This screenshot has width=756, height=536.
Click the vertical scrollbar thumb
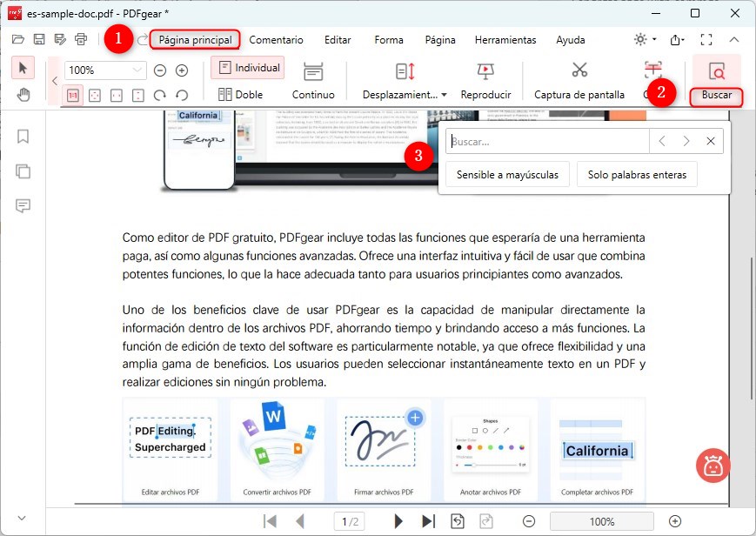pyautogui.click(x=751, y=328)
